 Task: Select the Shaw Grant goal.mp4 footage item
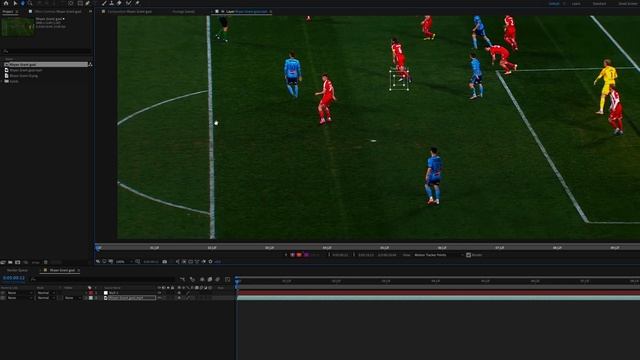click(x=26, y=70)
